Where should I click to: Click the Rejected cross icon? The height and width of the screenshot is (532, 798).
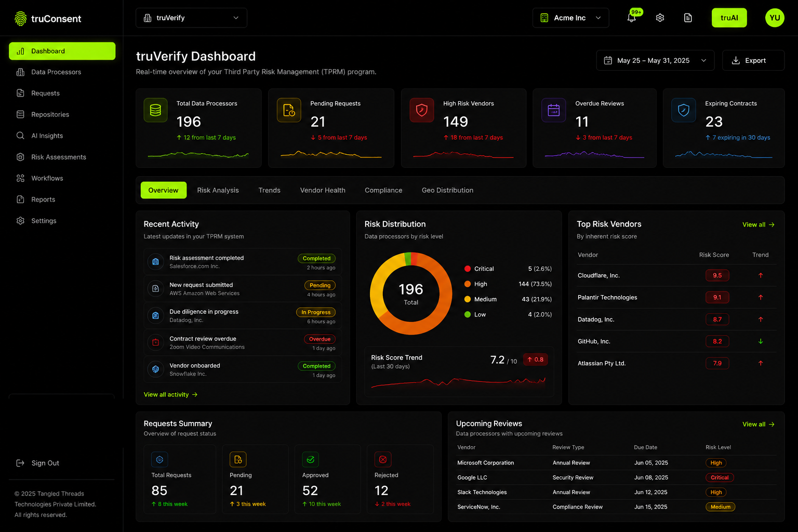tap(383, 459)
